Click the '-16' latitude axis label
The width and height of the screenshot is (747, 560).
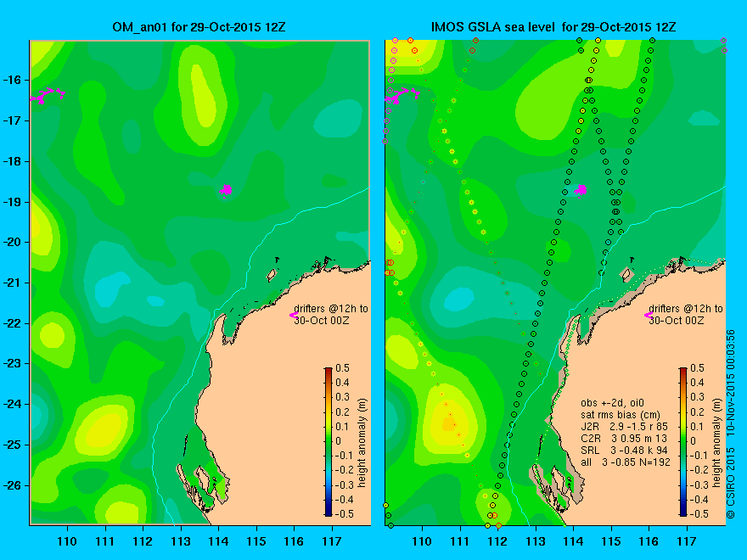point(13,80)
